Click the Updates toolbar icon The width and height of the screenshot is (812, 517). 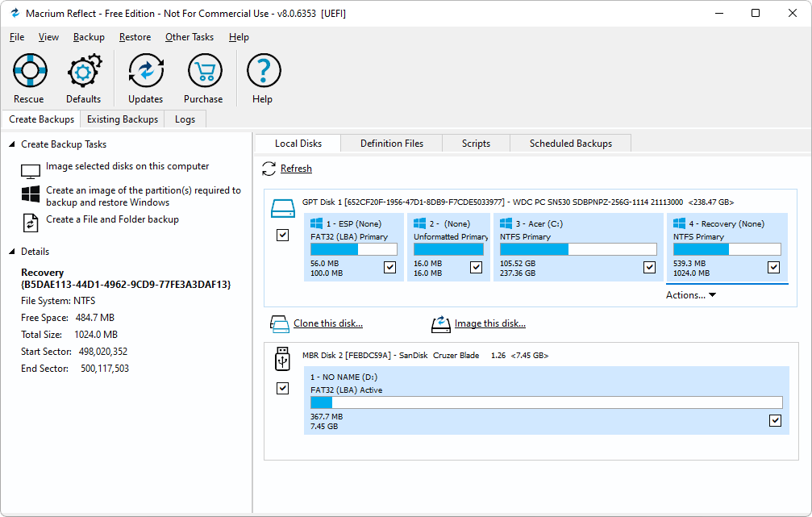(x=146, y=72)
